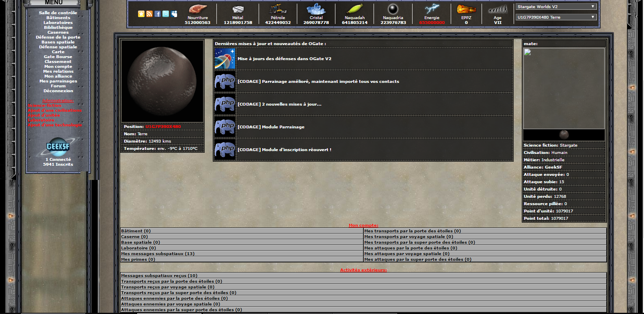View Classement menu item

58,61
